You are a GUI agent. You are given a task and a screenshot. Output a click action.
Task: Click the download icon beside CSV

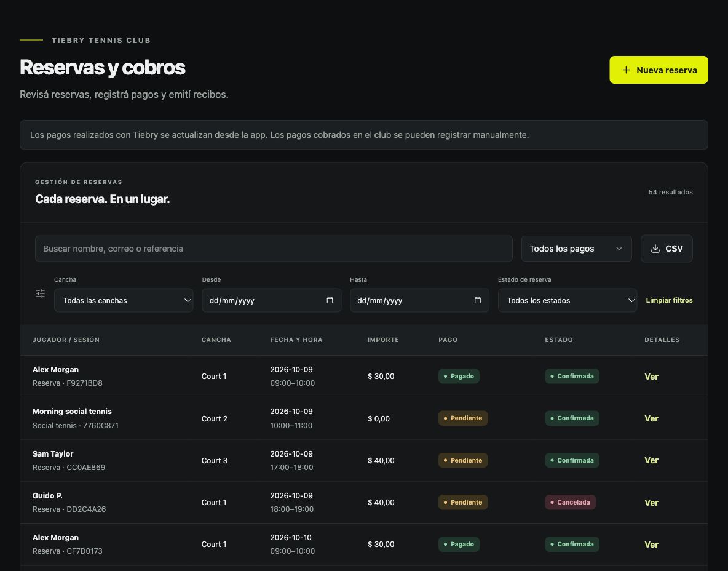[655, 249]
